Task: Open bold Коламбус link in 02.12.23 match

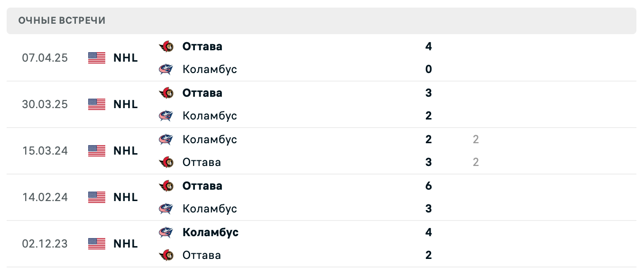Action: [x=210, y=232]
